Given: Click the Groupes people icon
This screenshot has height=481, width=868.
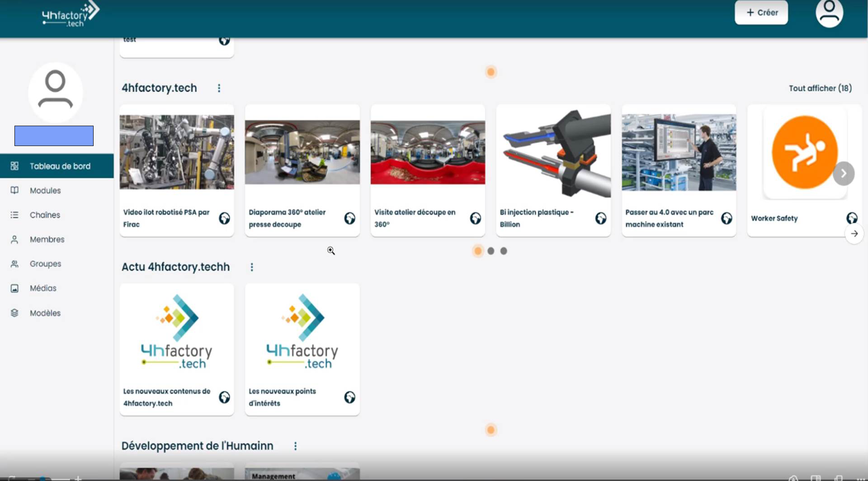Looking at the screenshot, I should click(14, 264).
